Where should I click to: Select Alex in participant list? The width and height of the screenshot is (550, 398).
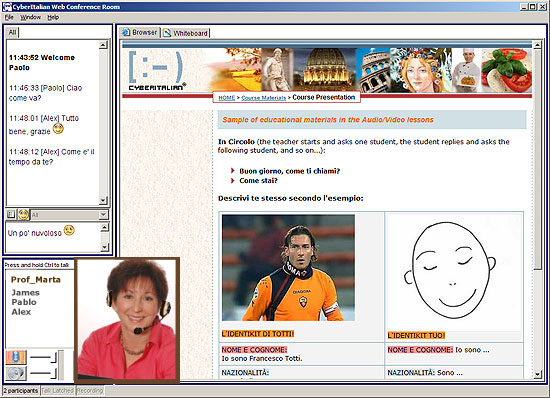click(21, 312)
